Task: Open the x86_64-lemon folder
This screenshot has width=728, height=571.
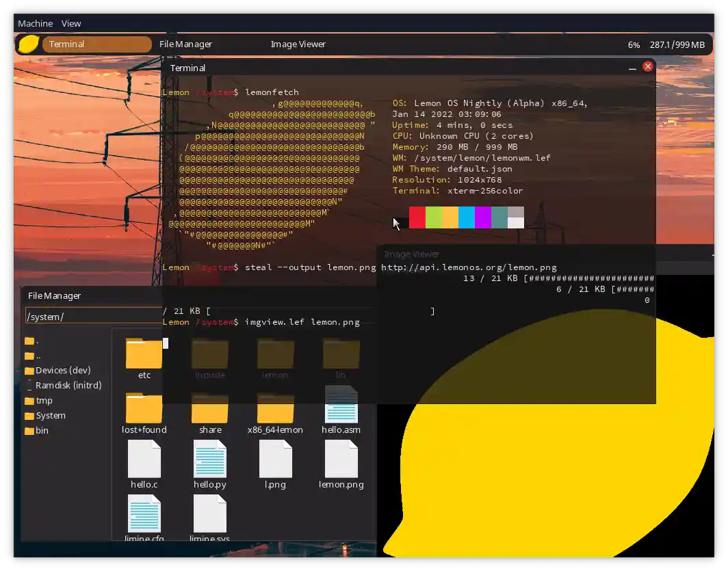Action: point(275,407)
